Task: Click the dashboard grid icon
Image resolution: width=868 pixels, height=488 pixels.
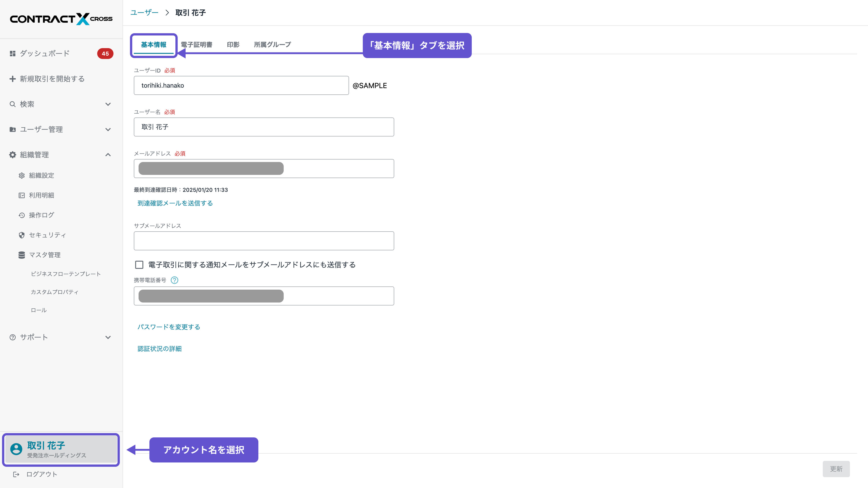Action: (12, 54)
